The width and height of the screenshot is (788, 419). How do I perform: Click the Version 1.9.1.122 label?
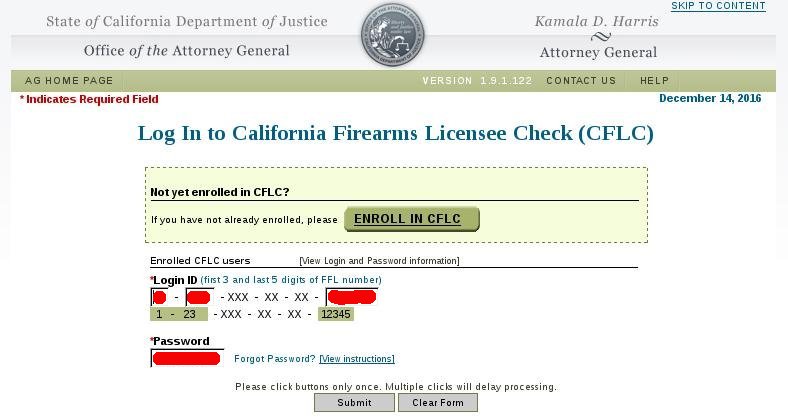pyautogui.click(x=477, y=80)
